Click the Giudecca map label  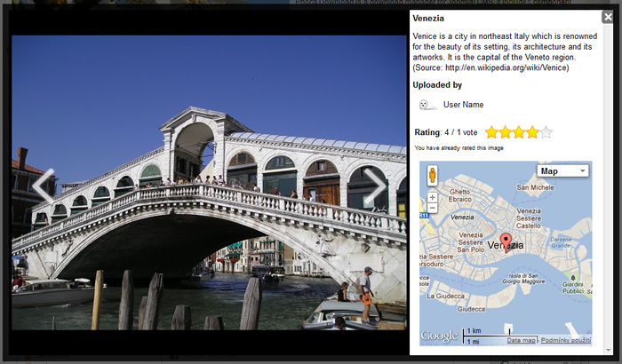[x=471, y=309]
